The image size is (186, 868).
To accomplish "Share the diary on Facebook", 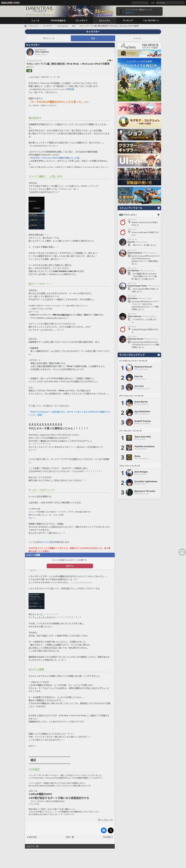I will click(104, 830).
